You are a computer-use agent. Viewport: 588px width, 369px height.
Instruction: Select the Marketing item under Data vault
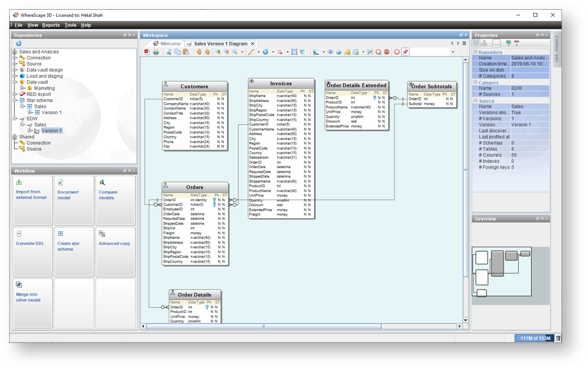click(x=44, y=88)
